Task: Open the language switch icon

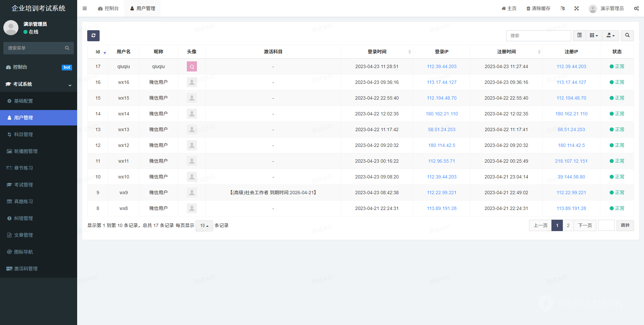Action: point(562,8)
